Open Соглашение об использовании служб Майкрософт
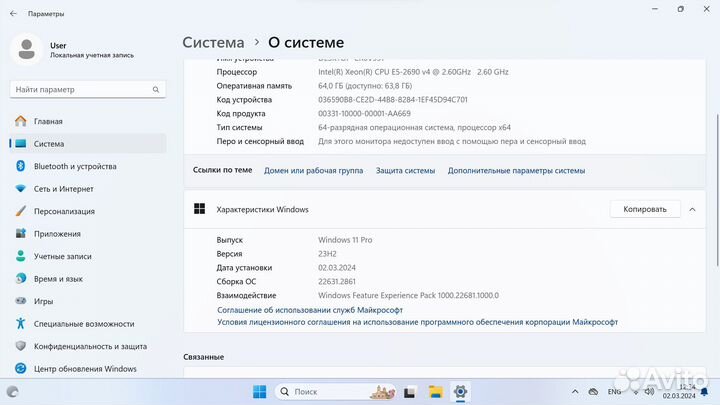 pos(310,310)
